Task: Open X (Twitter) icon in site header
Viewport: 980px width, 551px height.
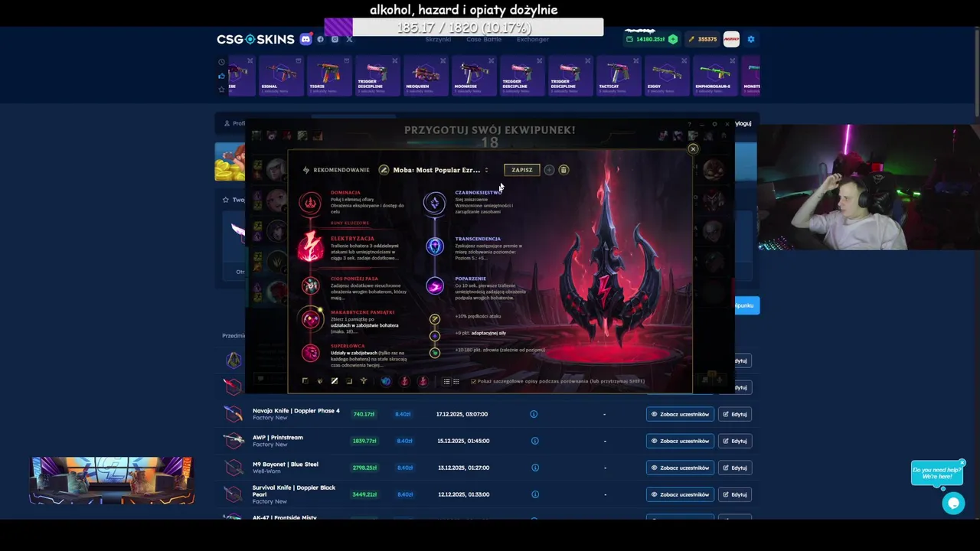Action: [x=349, y=39]
